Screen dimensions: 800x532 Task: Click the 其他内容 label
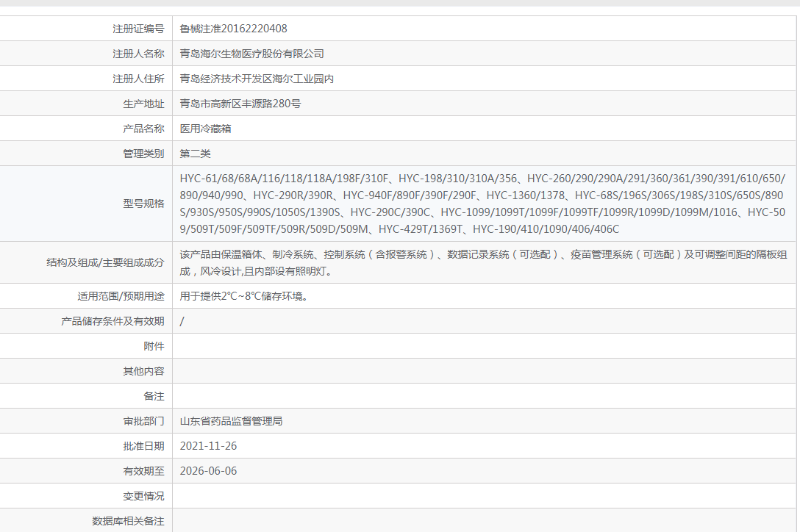pyautogui.click(x=143, y=371)
